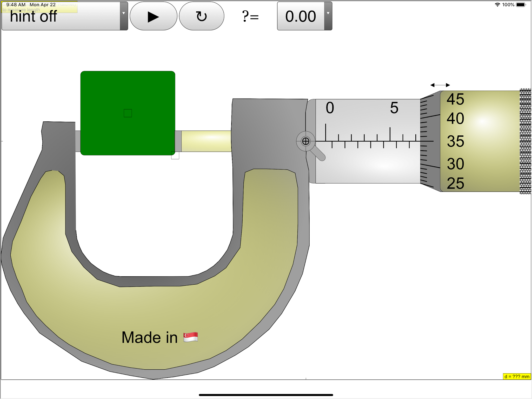532x399 pixels.
Task: Click the Singapore flag on the frame
Action: 190,337
